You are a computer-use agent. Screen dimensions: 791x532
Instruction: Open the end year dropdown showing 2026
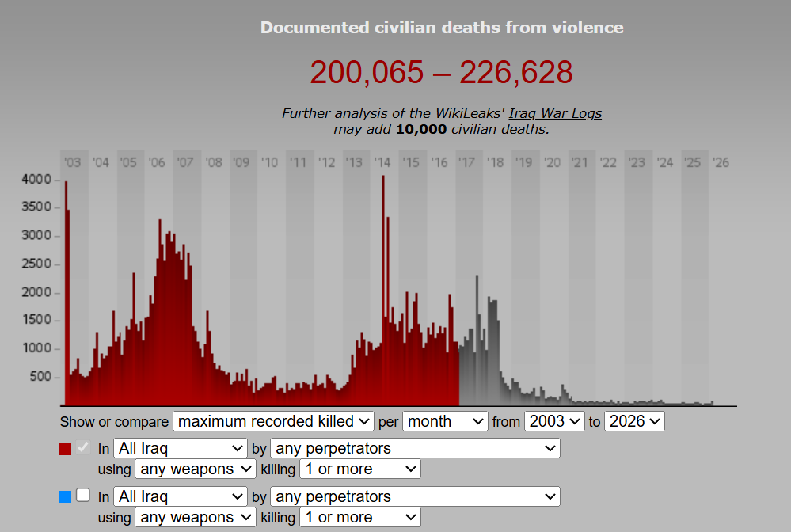[634, 422]
